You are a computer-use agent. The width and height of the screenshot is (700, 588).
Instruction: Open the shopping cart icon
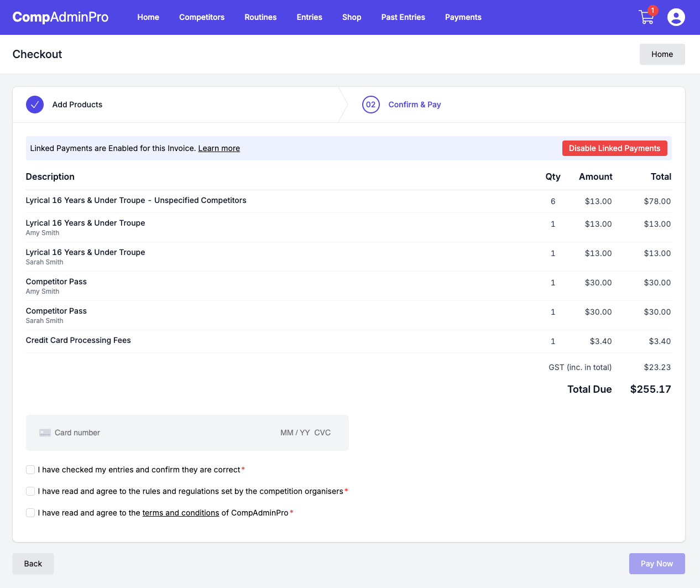(x=646, y=17)
